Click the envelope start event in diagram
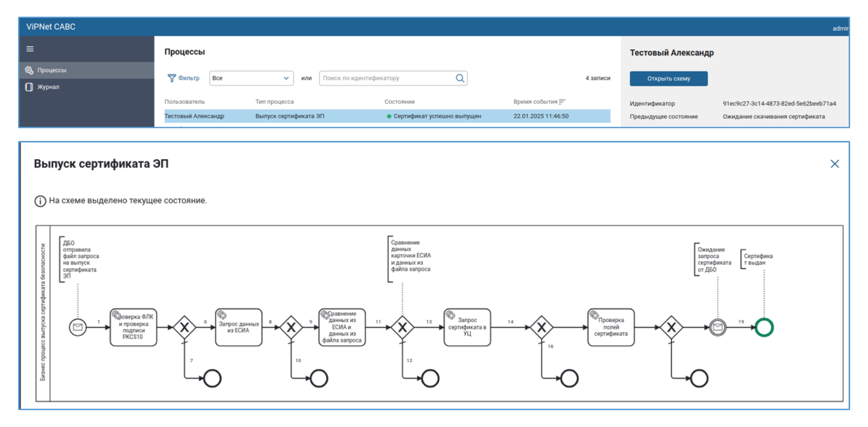The height and width of the screenshot is (427, 868). pyautogui.click(x=77, y=327)
